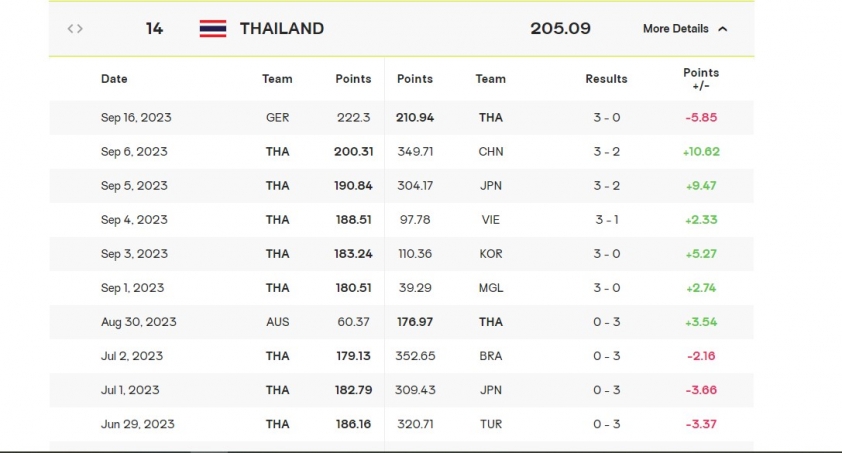
Task: Click the GER team in first row
Action: (277, 118)
